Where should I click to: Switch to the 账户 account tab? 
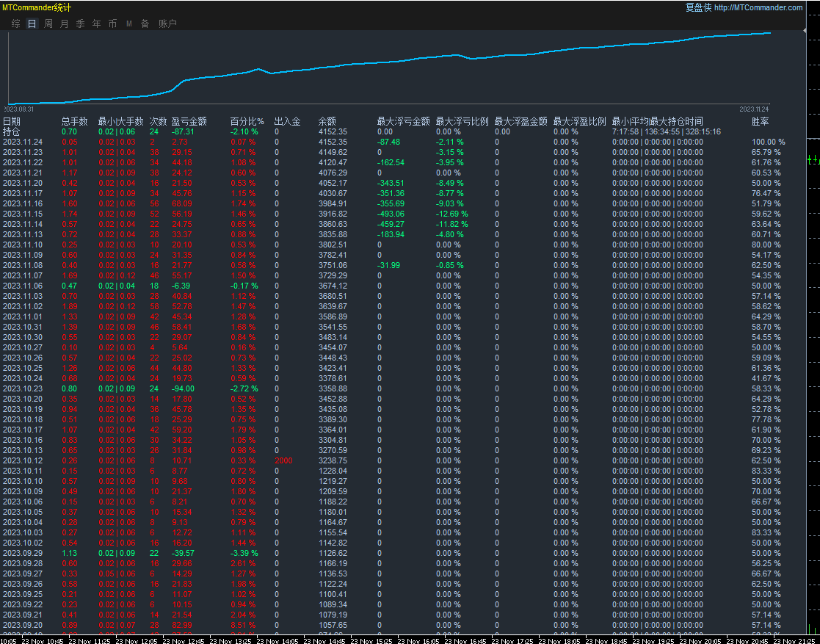click(167, 23)
